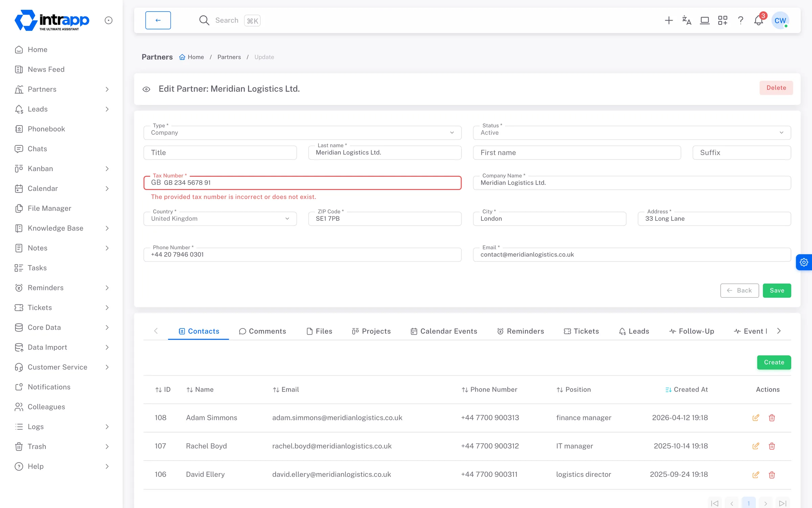812x508 pixels.
Task: Click the search magnifier icon
Action: point(204,20)
